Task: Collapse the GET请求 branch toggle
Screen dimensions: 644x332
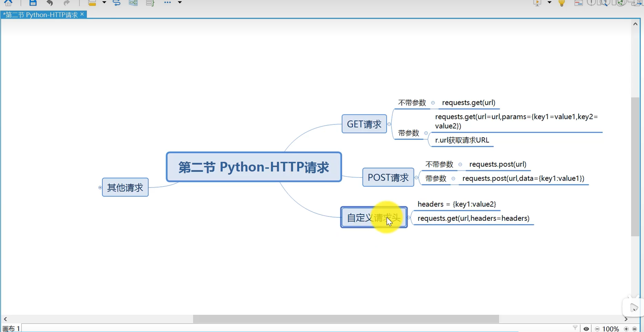Action: click(389, 124)
